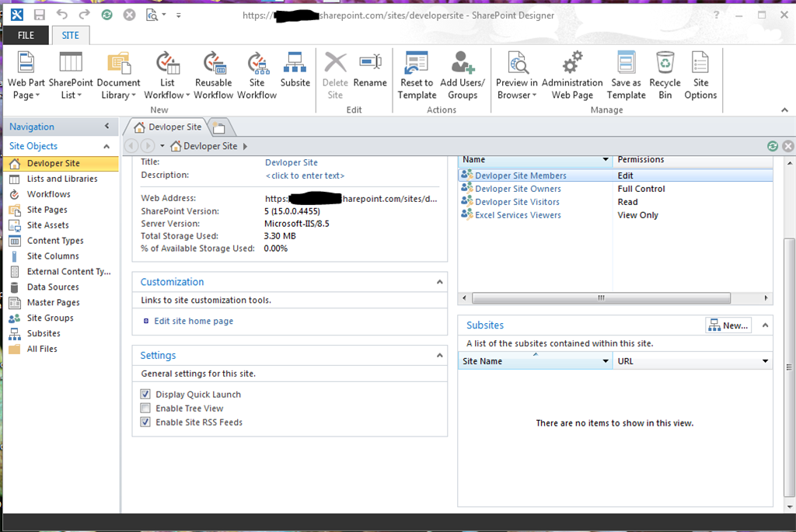Rename the site using ribbon

pyautogui.click(x=370, y=70)
